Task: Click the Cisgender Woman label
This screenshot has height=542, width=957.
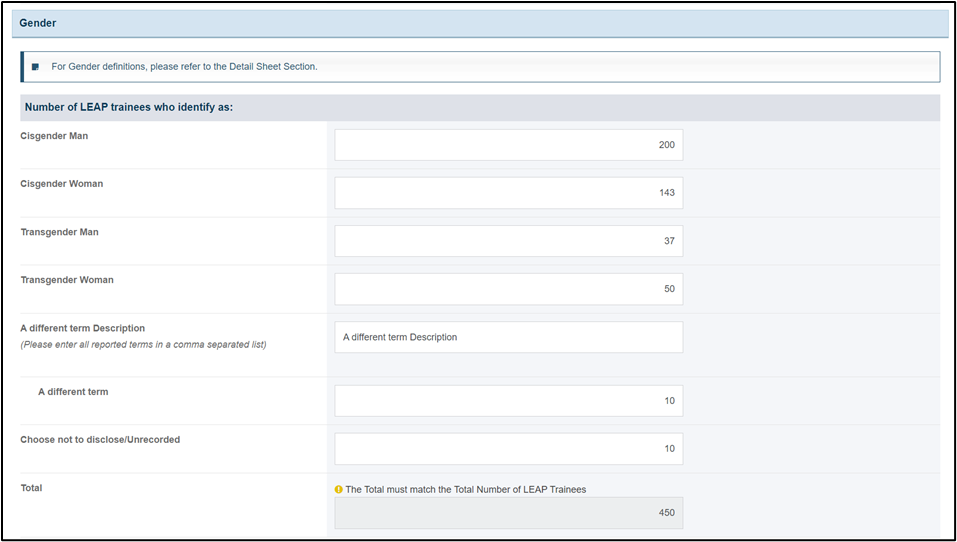Action: 62,184
